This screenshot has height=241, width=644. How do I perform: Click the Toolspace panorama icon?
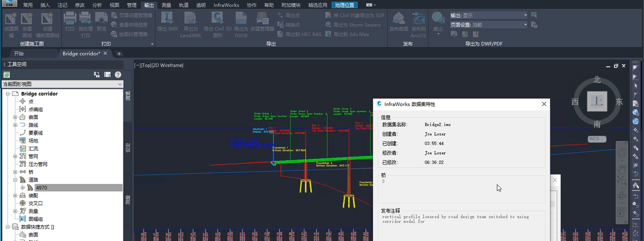click(x=107, y=75)
